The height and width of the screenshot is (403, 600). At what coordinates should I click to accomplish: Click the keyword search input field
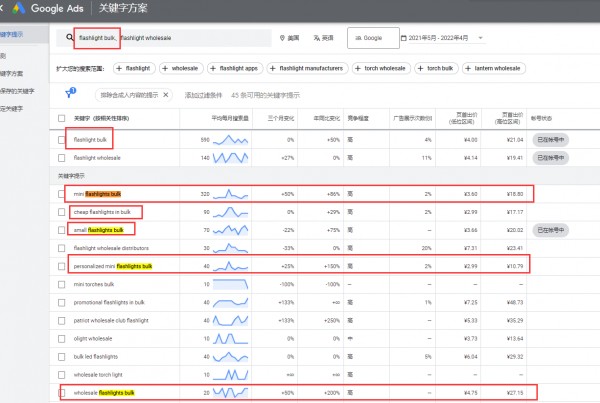click(164, 38)
